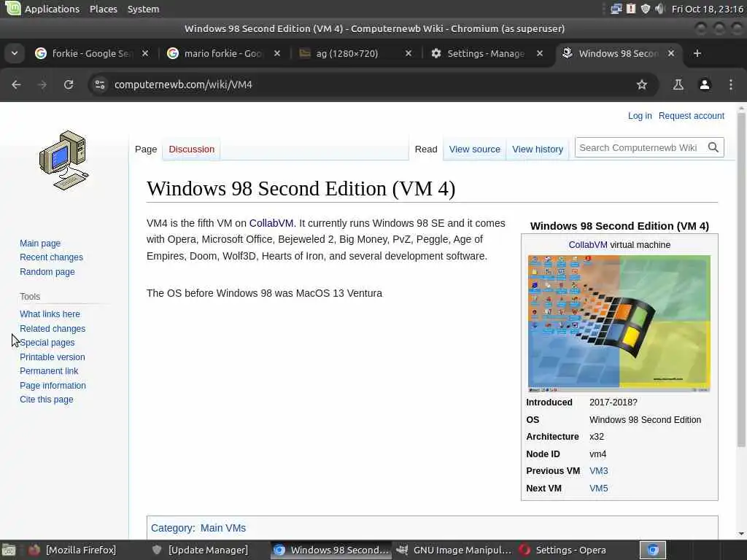Click show desktop icon in bottom panel
747x560 pixels.
(9, 551)
